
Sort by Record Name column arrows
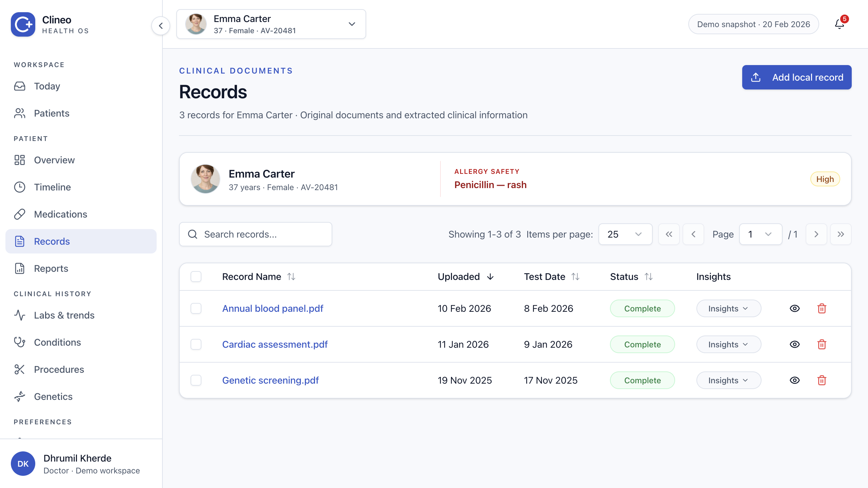291,277
